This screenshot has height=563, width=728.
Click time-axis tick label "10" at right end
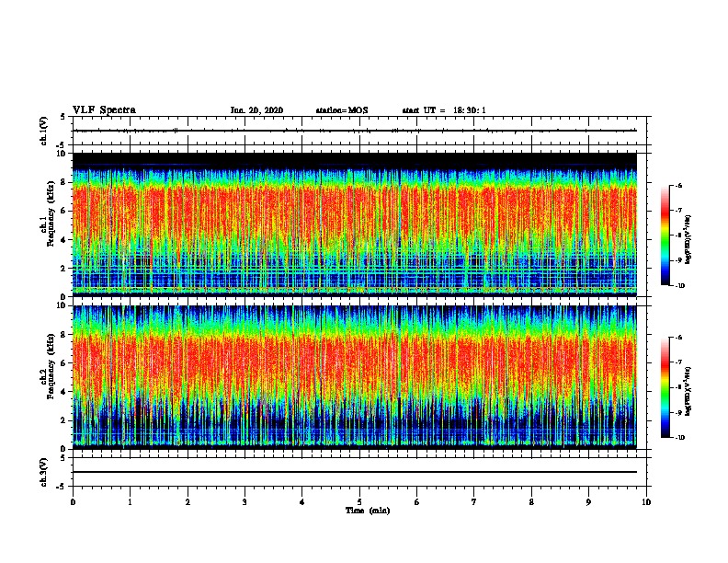[646, 502]
